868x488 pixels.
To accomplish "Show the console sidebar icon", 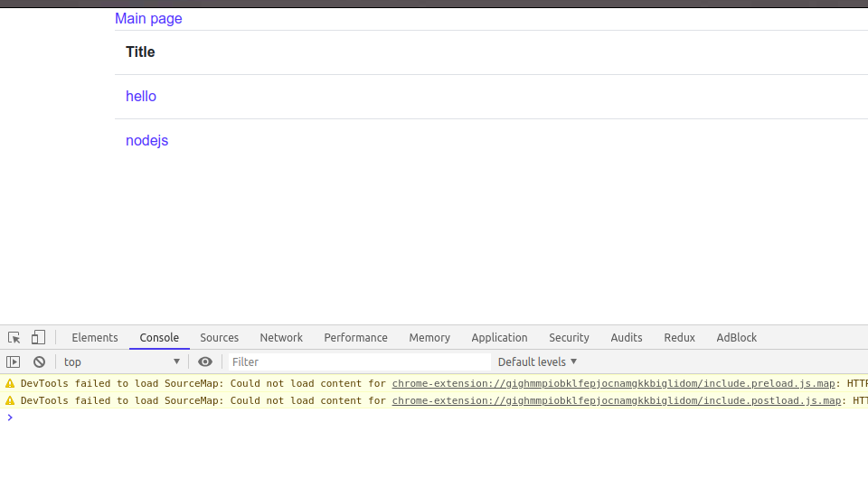I will [x=14, y=361].
